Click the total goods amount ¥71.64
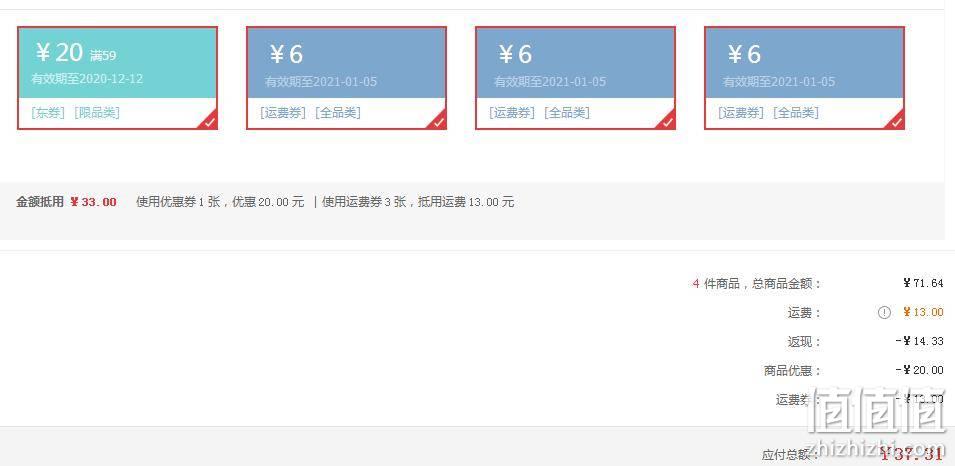Image resolution: width=955 pixels, height=466 pixels. [923, 283]
